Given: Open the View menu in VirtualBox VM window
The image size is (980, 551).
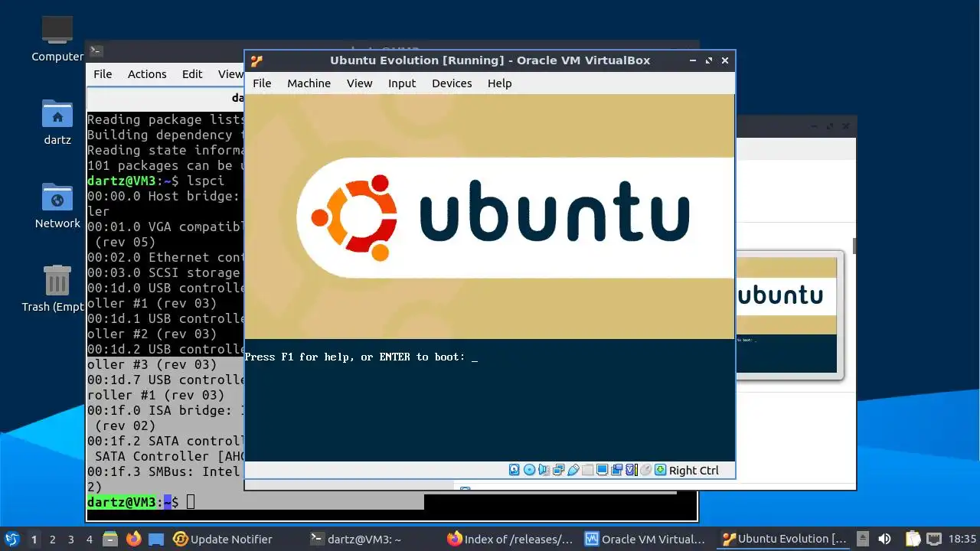Looking at the screenshot, I should [x=359, y=83].
